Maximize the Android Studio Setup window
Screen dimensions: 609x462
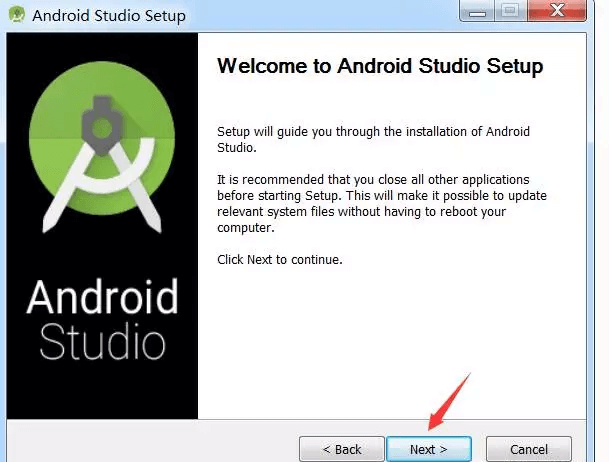pyautogui.click(x=510, y=11)
